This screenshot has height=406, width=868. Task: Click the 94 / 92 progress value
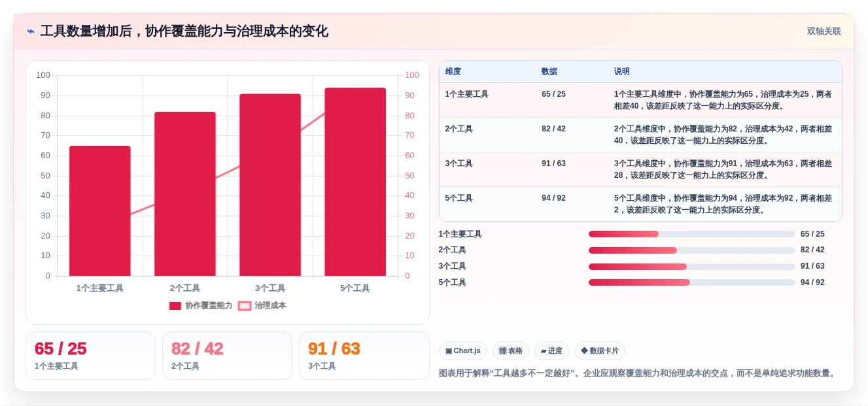pos(812,282)
